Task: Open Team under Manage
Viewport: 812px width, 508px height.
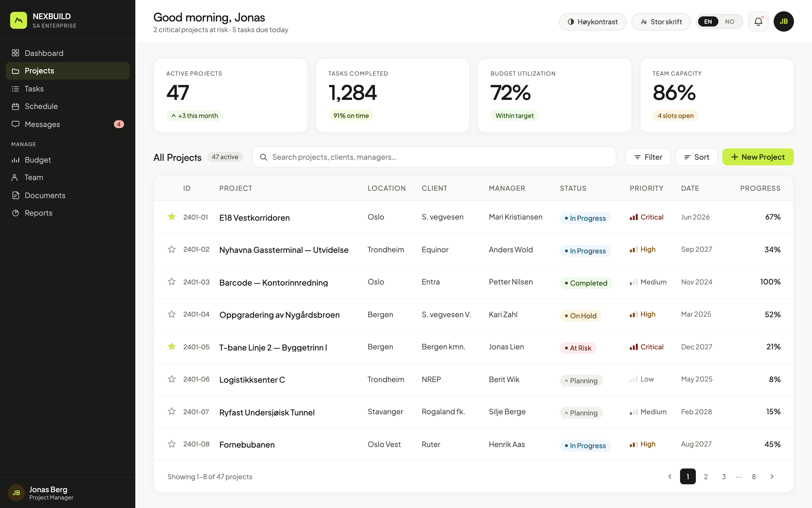Action: (68, 178)
